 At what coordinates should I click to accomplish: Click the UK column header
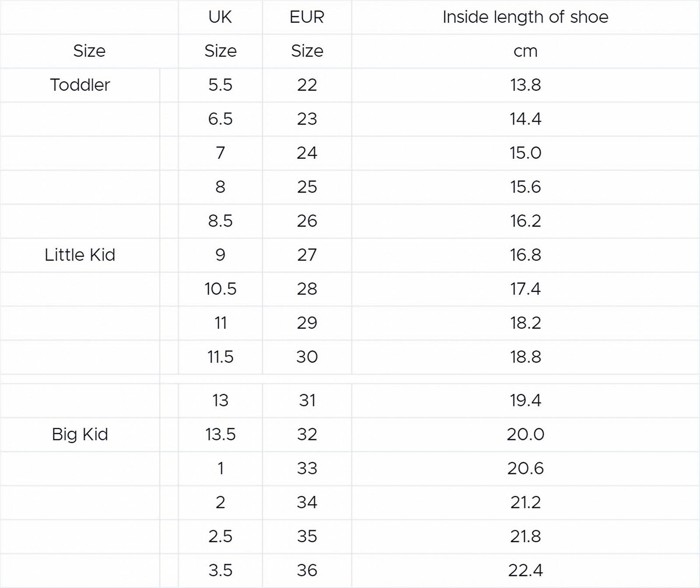point(220,17)
